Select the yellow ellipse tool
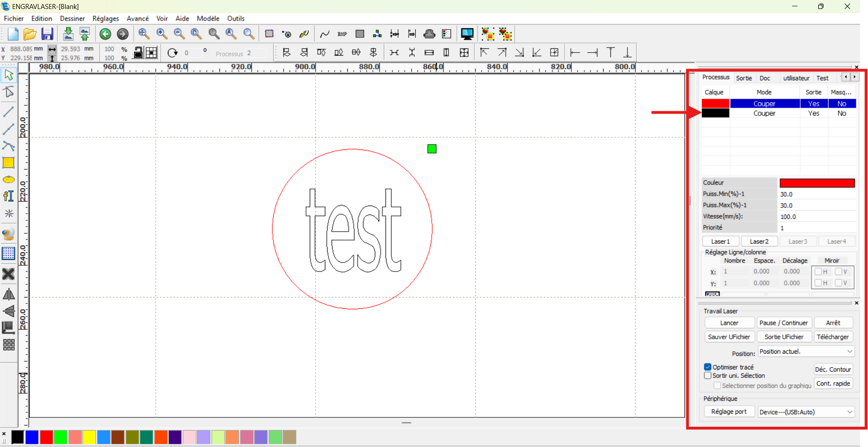 (x=9, y=180)
